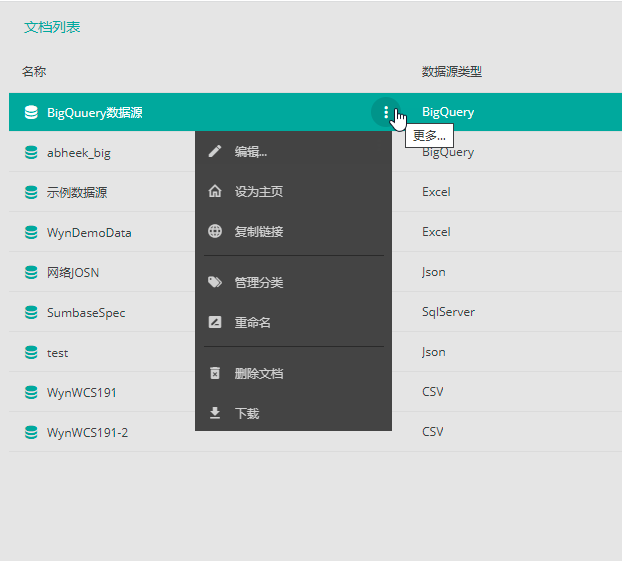Click the database icon of BigQuuery数据源
The height and width of the screenshot is (561, 622).
click(31, 112)
